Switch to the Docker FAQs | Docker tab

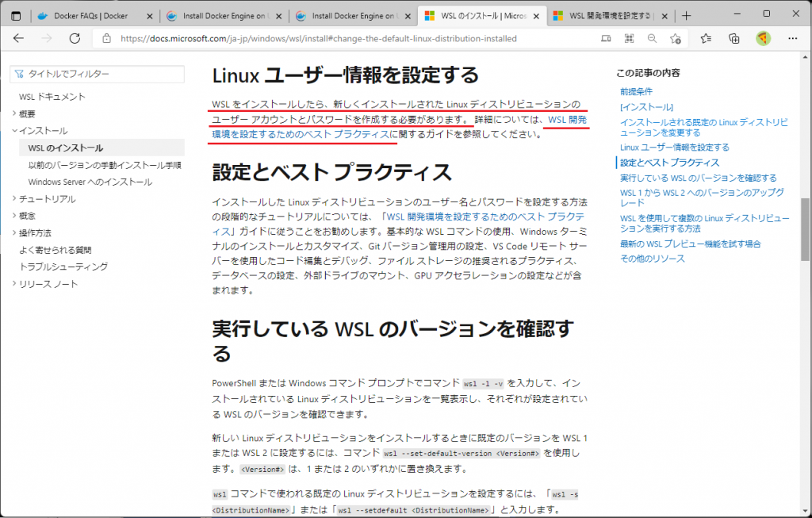tap(96, 16)
